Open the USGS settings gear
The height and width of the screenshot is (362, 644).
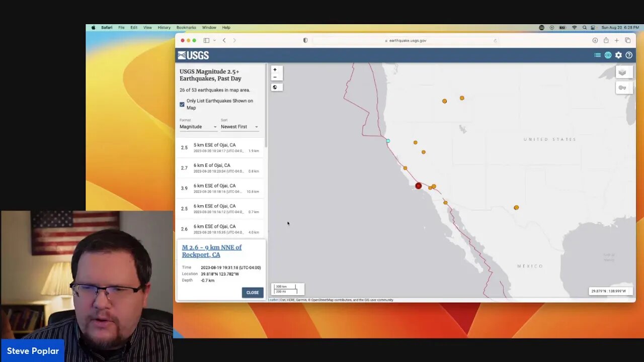(618, 55)
